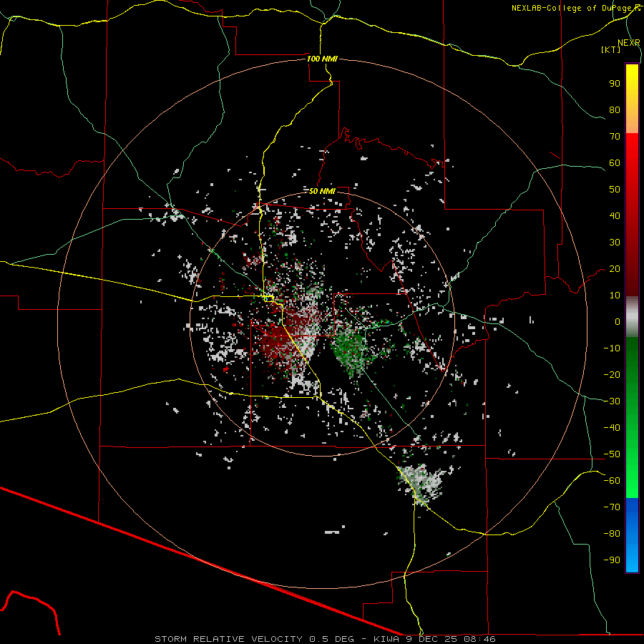Select the 70 value on the velocity scale
644x644 pixels.
[x=615, y=137]
